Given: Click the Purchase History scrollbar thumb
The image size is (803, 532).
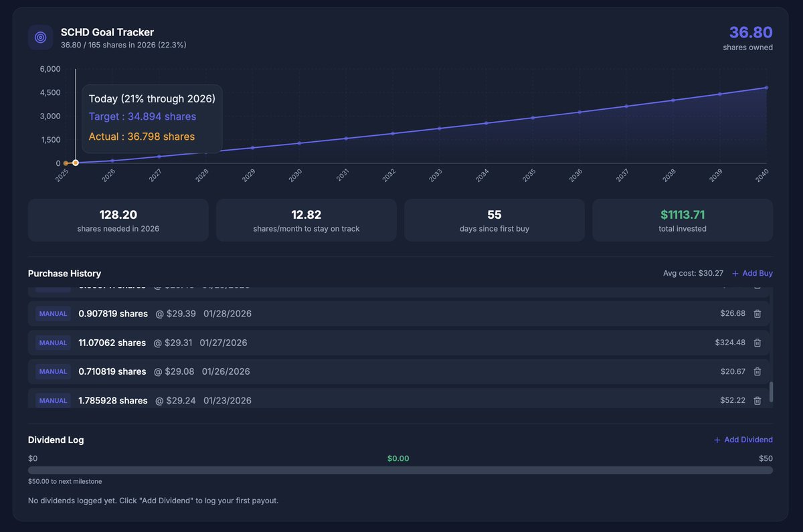Looking at the screenshot, I should [771, 392].
